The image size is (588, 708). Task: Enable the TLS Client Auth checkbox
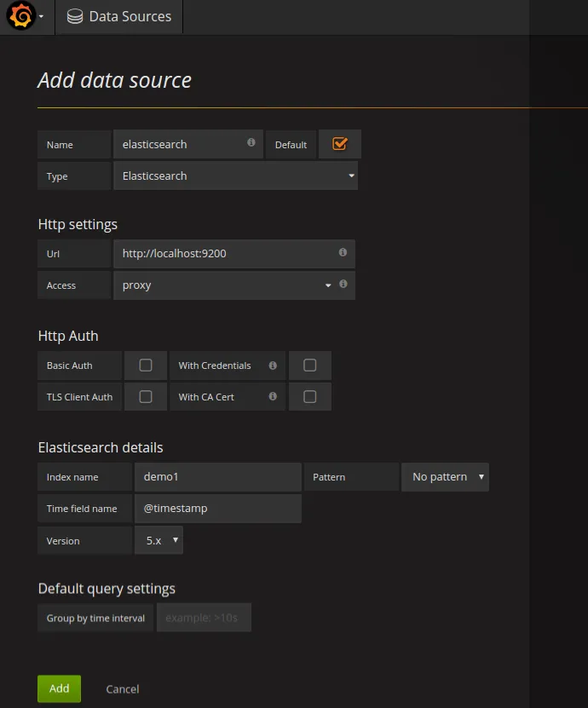coord(146,397)
